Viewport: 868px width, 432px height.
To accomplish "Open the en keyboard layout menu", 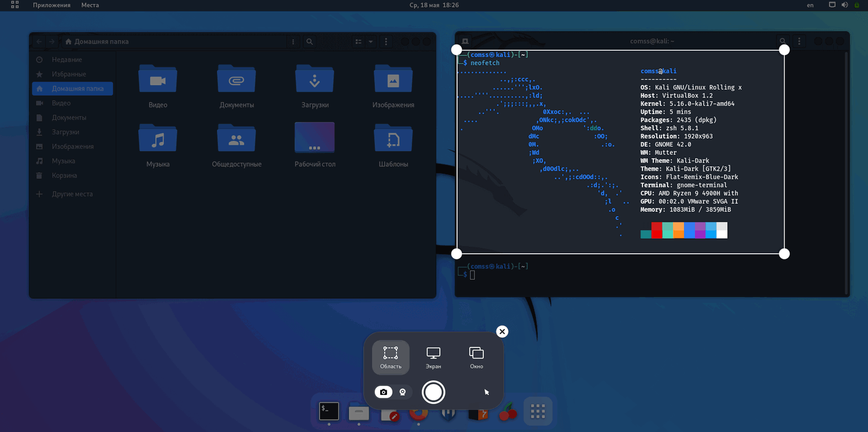I will (x=810, y=5).
